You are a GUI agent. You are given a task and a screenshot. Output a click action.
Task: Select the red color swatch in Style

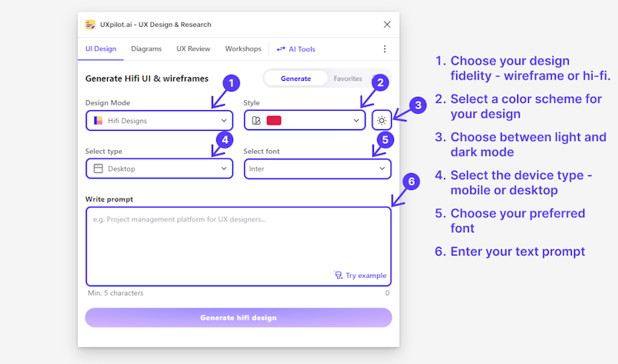point(274,121)
